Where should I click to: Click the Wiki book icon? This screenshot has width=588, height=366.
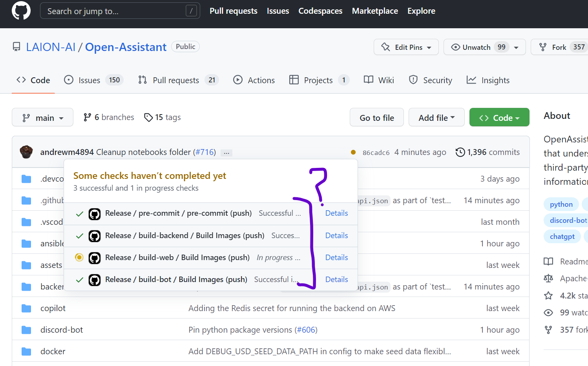tap(368, 80)
